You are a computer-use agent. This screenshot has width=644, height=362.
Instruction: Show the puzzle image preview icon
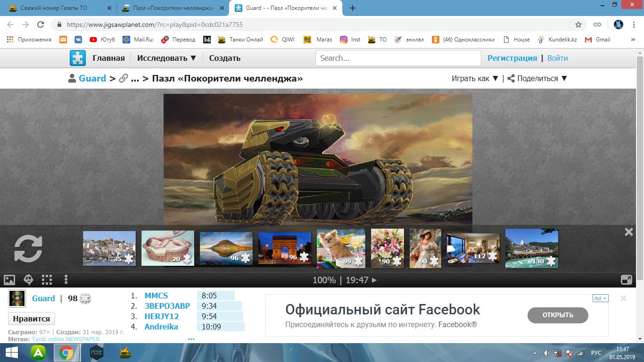tap(9, 280)
